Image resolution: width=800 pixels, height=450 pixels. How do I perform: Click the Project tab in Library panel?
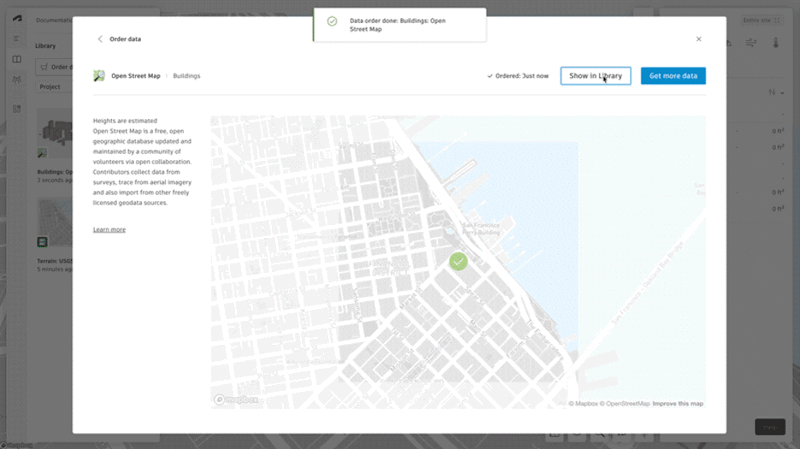click(x=50, y=87)
